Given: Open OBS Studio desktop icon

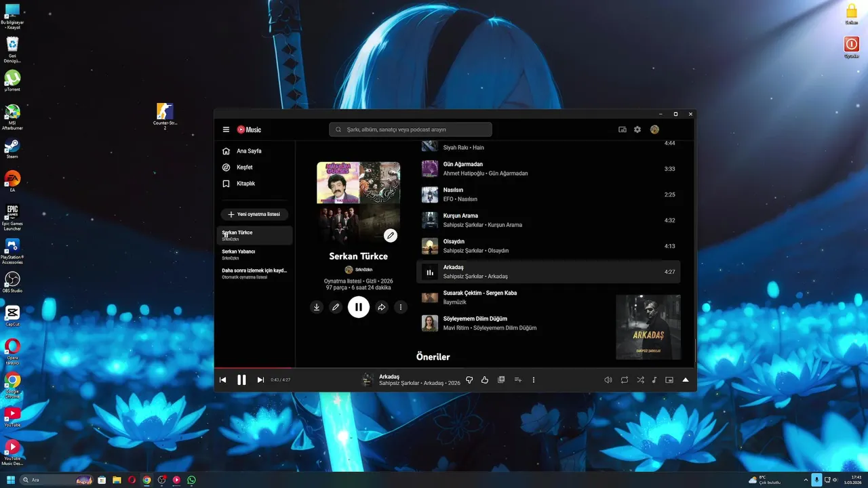Looking at the screenshot, I should tap(12, 283).
